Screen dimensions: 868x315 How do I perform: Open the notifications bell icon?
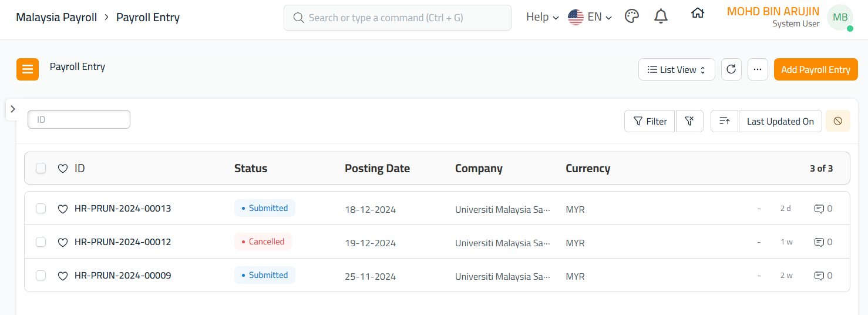(x=661, y=17)
